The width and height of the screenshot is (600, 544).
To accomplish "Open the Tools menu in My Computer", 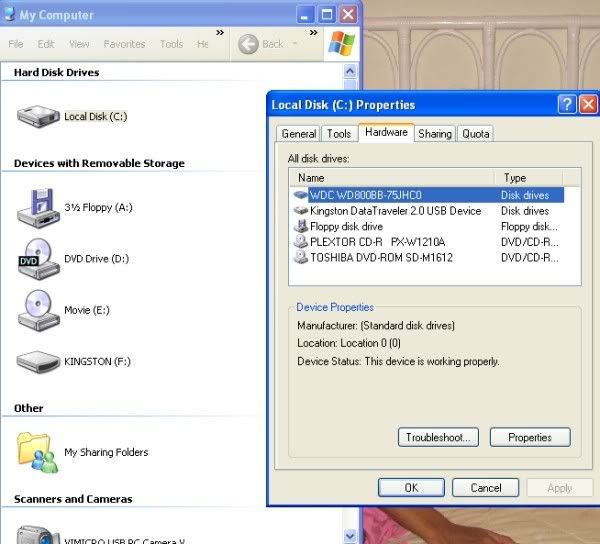I will pyautogui.click(x=171, y=44).
